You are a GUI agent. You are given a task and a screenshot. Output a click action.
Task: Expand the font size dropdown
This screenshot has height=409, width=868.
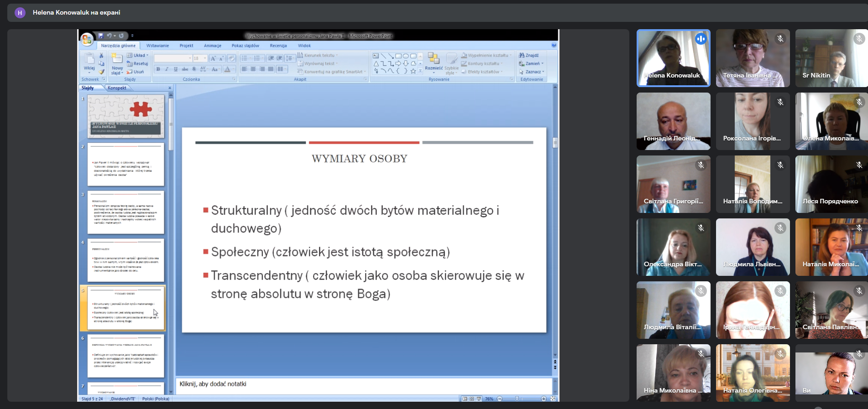pos(205,58)
